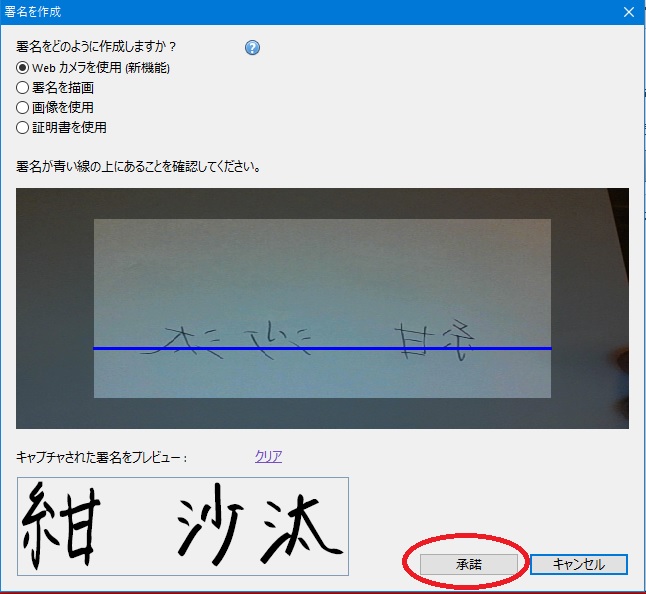Click the blue guide line in the webcam view
The image size is (646, 594).
click(320, 348)
